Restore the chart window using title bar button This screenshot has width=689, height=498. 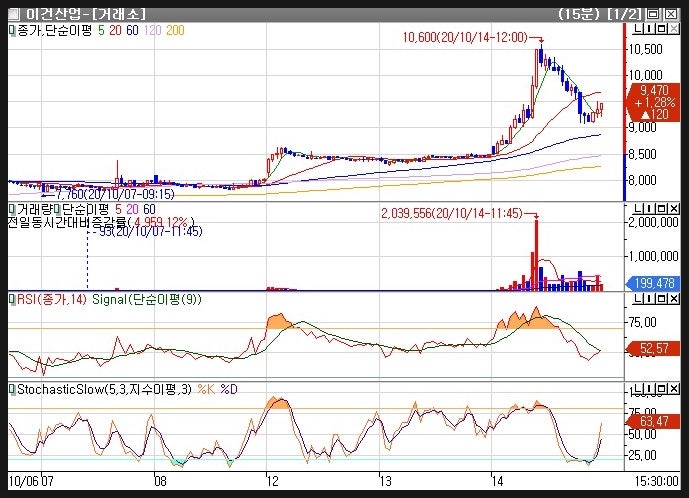click(653, 14)
